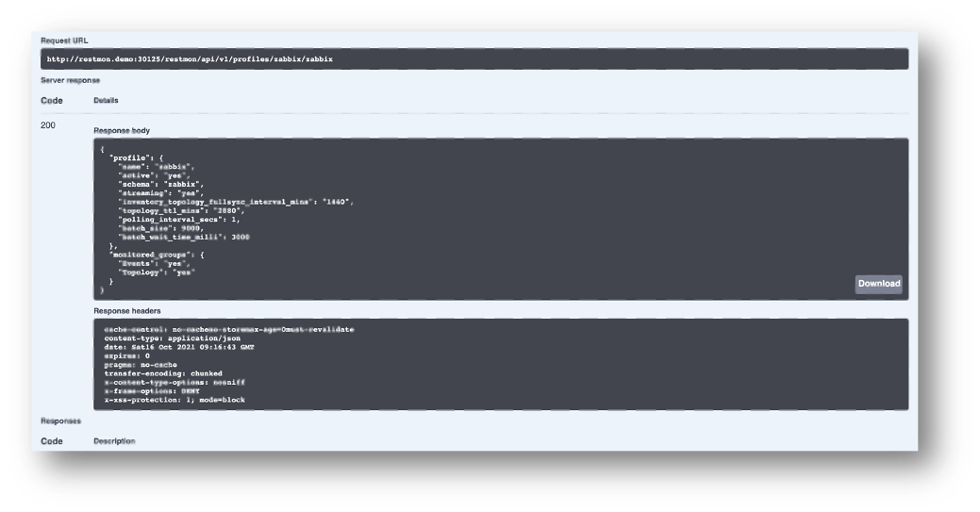
Task: Click the Request URL text box
Action: coord(474,59)
